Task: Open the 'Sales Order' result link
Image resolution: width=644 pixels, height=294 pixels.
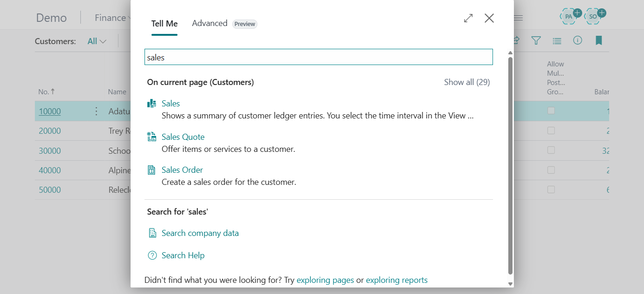Action: 182,170
